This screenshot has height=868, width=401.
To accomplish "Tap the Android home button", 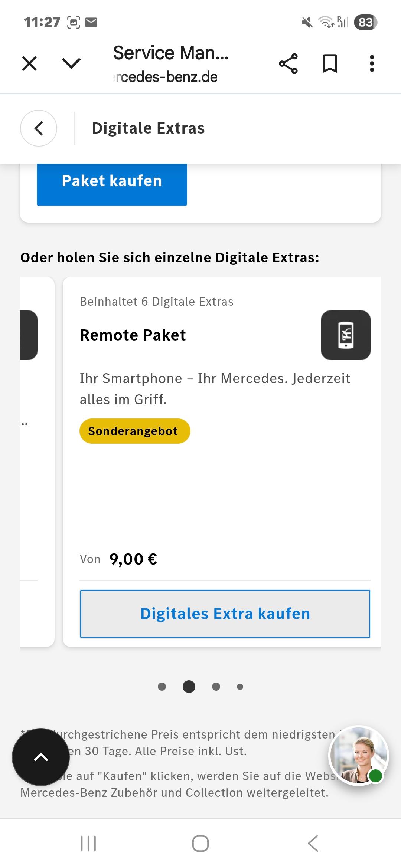I will click(200, 844).
